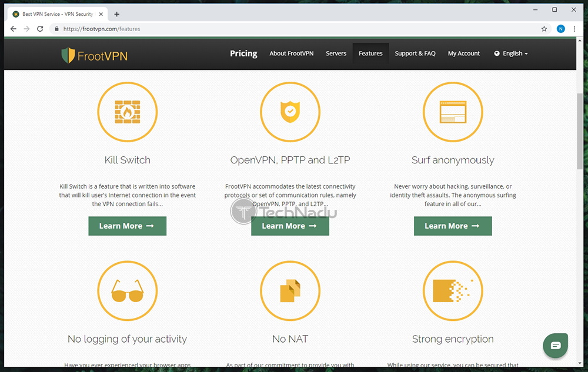Bookmark this page with the star
588x372 pixels.
[x=544, y=29]
